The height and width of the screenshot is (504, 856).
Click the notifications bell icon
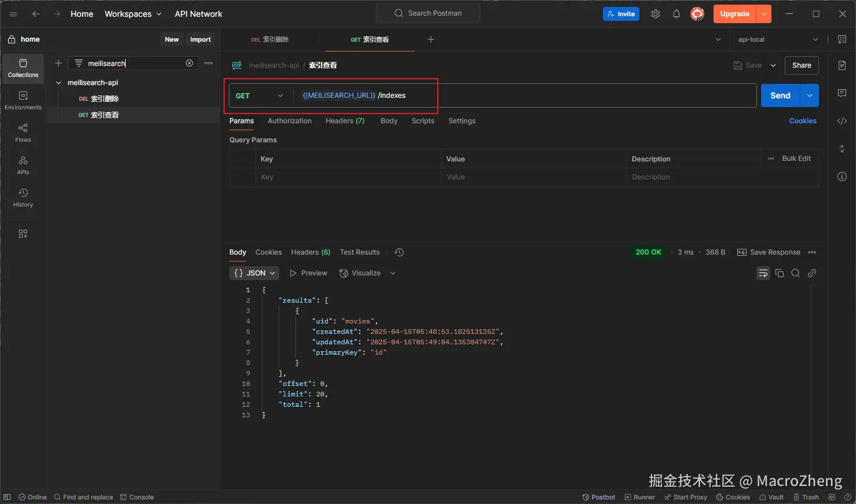tap(676, 14)
